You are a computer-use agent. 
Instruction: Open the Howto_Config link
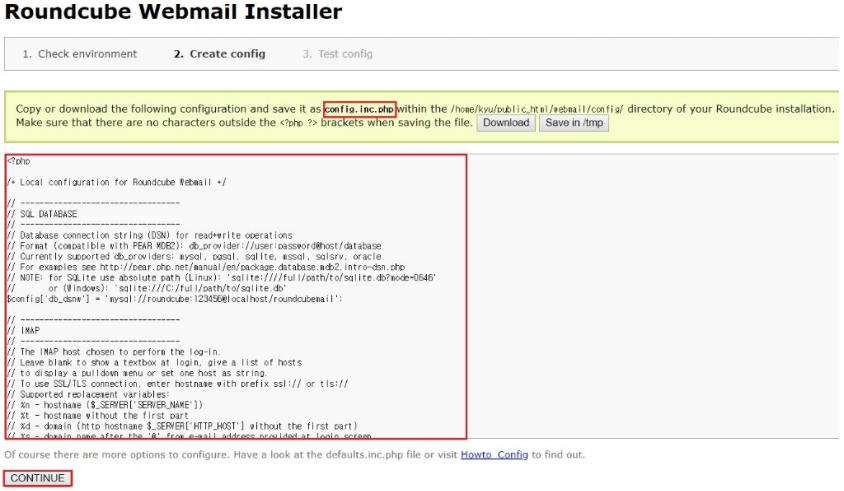(x=494, y=454)
